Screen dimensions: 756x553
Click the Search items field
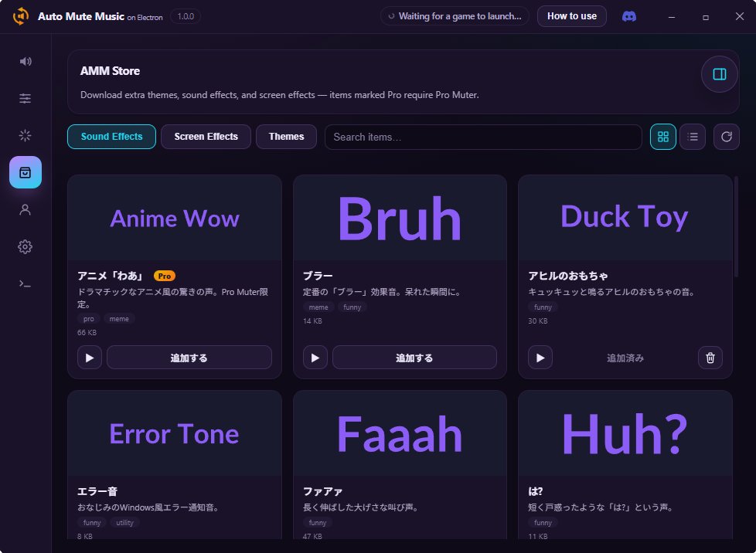(x=483, y=137)
